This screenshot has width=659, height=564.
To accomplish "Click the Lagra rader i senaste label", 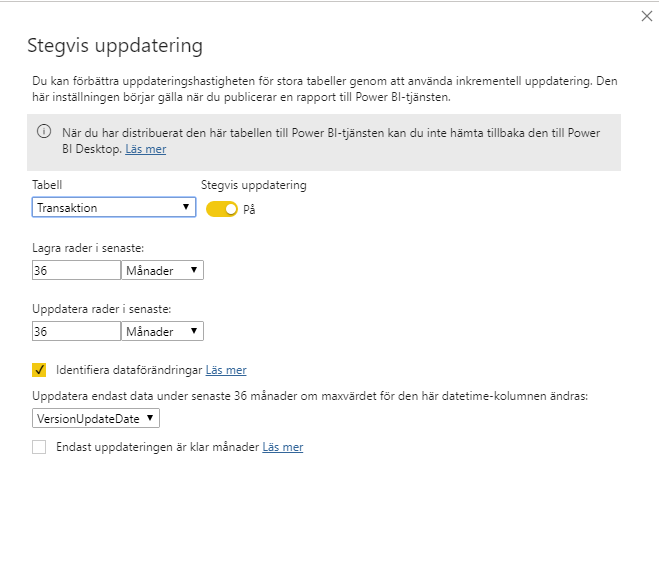I will click(88, 248).
